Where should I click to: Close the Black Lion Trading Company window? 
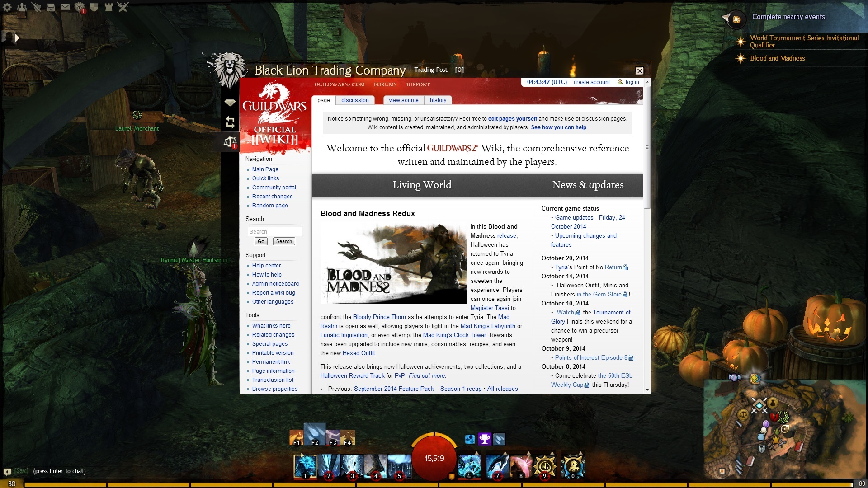[x=639, y=71]
